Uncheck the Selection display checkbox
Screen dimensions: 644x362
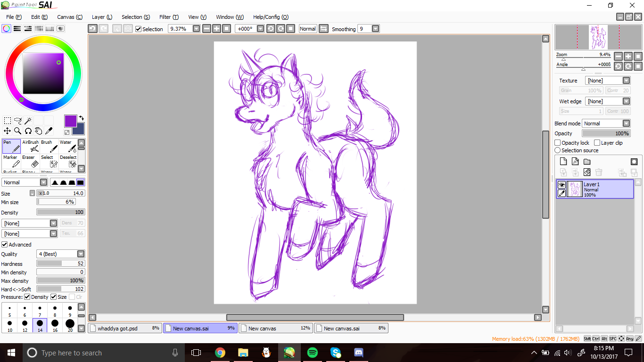click(138, 29)
